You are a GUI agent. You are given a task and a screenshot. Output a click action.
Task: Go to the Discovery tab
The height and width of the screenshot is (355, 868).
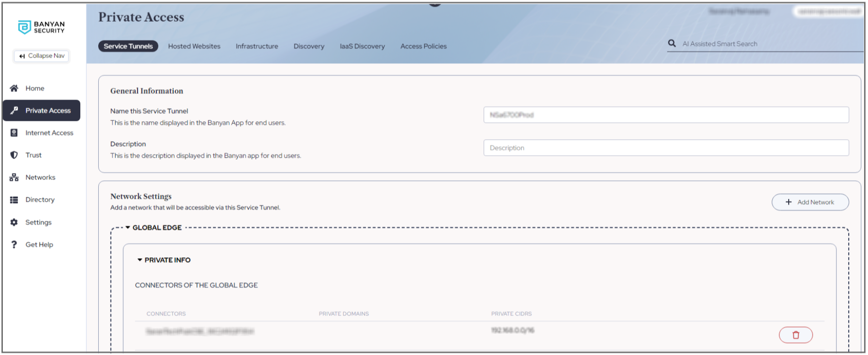(309, 46)
